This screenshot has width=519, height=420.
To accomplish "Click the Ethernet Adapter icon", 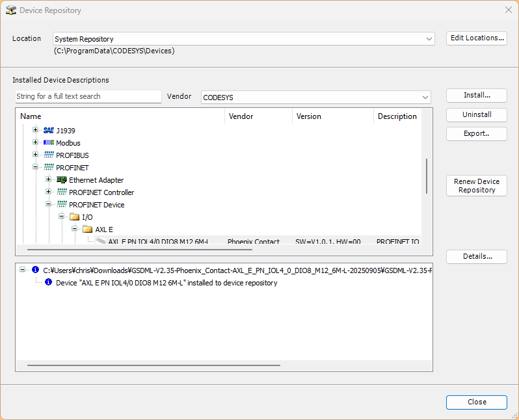I will (61, 180).
